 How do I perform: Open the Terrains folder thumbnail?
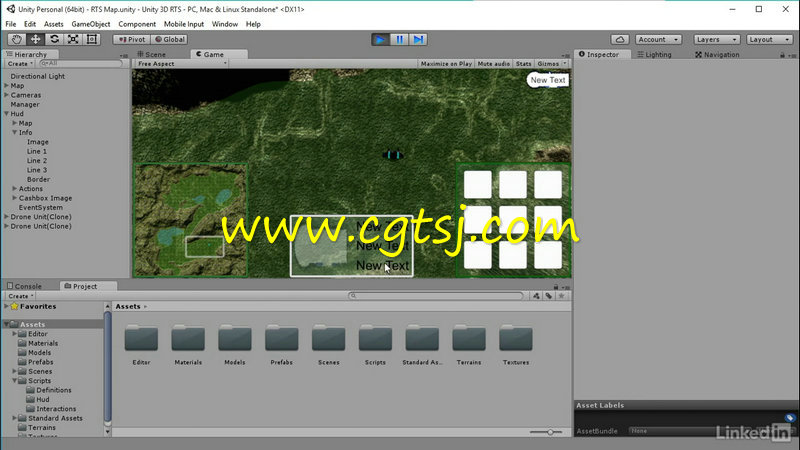pos(469,338)
